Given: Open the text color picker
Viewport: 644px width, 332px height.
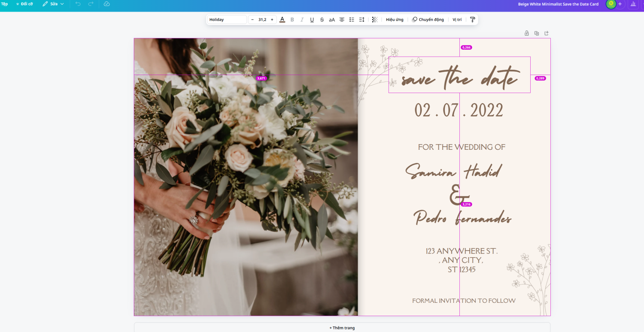Looking at the screenshot, I should 282,20.
